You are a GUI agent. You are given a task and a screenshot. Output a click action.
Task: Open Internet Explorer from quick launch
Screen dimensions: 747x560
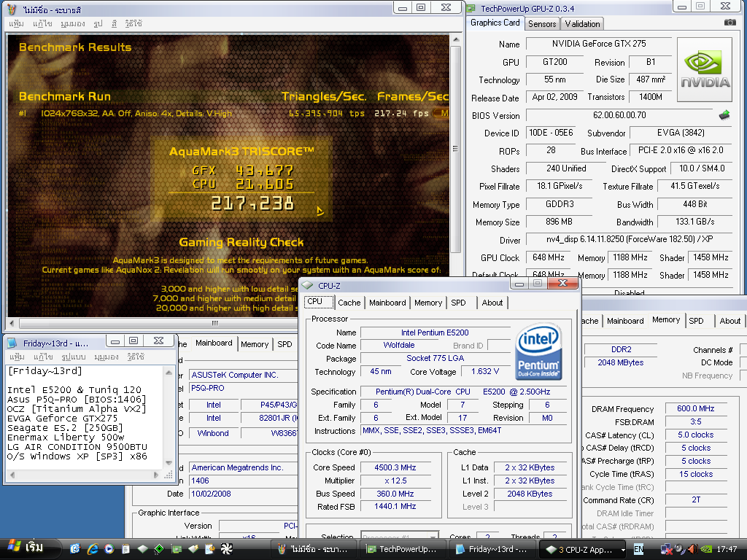pos(93,548)
